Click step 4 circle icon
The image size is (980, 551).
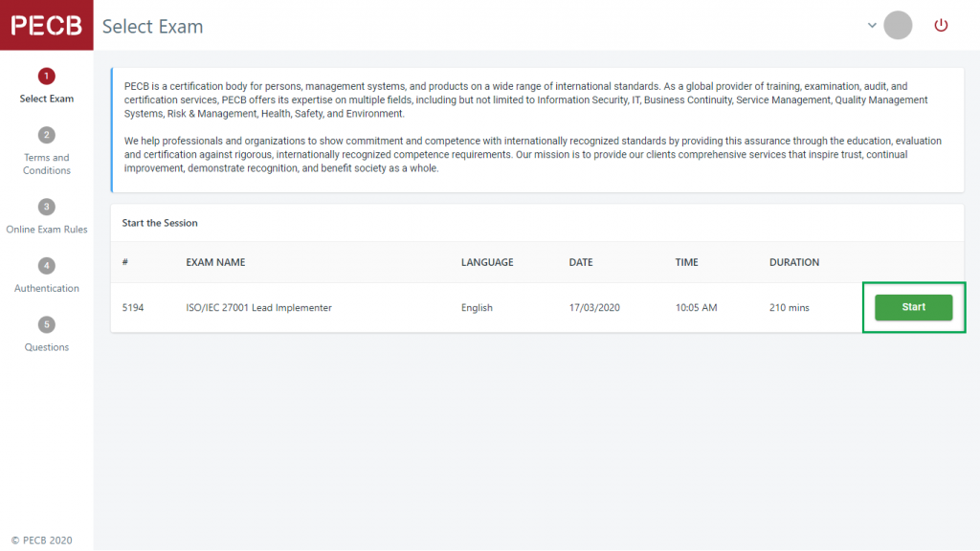pyautogui.click(x=46, y=265)
